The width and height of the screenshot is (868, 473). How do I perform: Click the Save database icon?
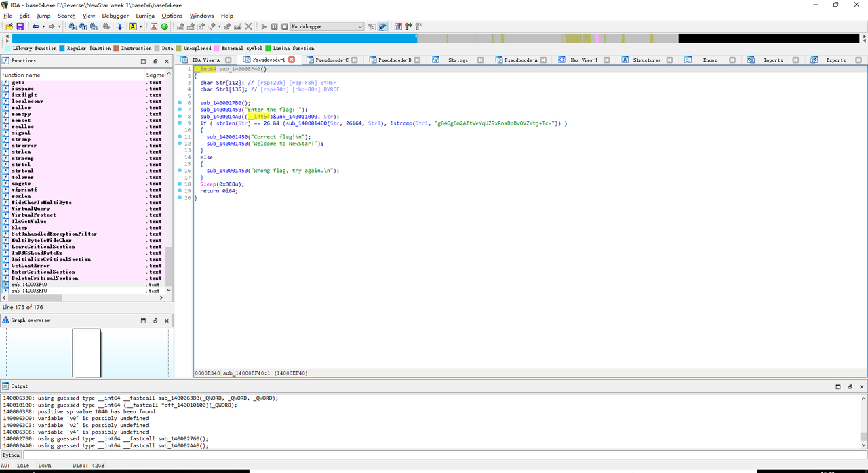click(x=20, y=26)
